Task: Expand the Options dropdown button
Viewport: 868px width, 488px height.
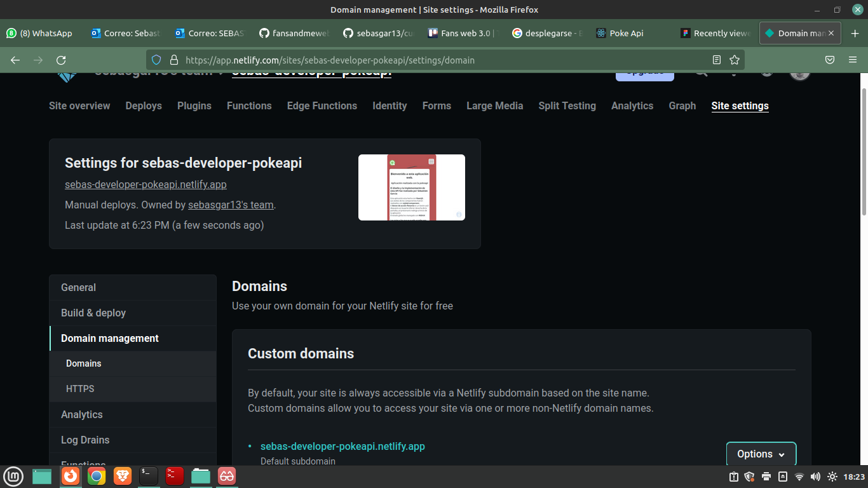Action: 761,454
